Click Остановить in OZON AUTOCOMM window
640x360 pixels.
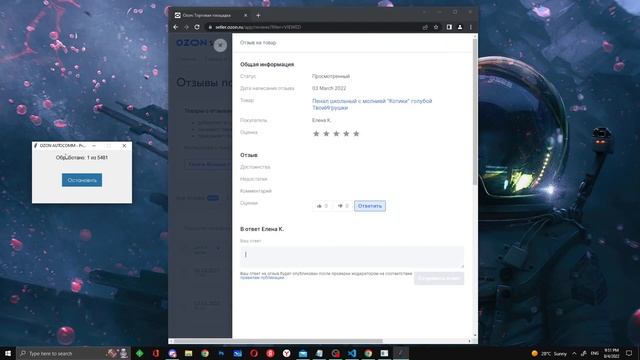point(82,180)
